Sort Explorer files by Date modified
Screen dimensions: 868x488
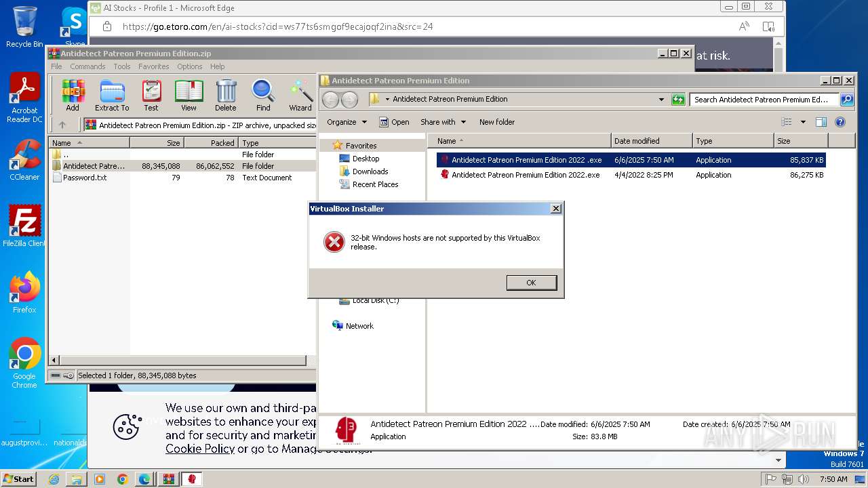tap(652, 141)
